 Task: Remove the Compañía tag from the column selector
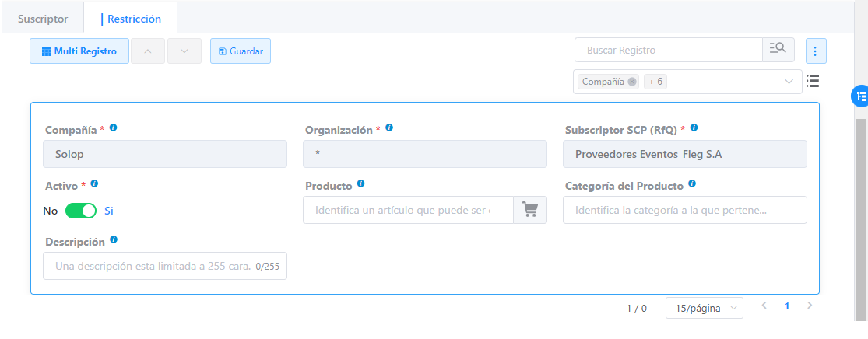coord(632,82)
